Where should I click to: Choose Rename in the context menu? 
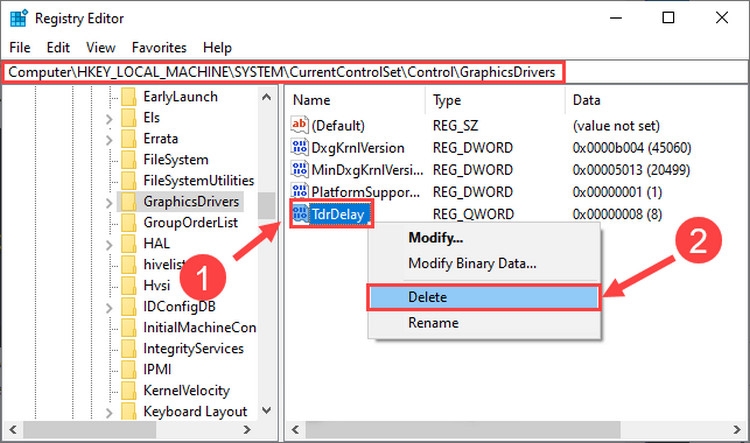pyautogui.click(x=484, y=323)
